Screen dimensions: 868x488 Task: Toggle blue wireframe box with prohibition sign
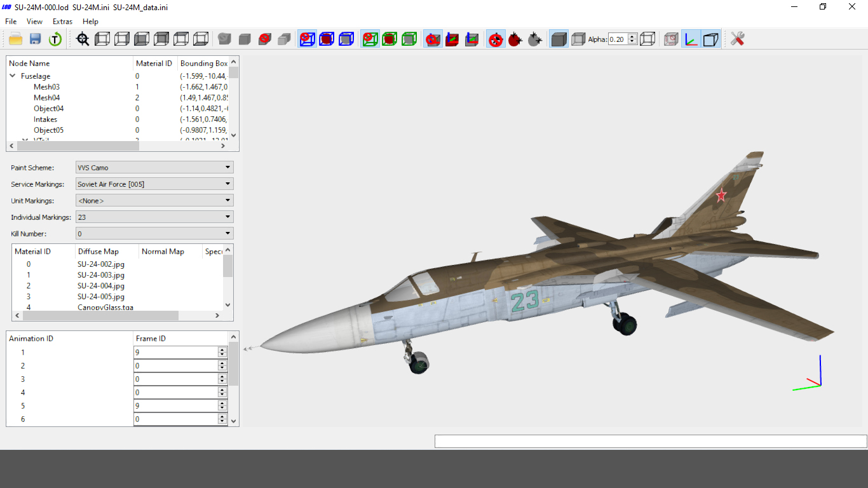coord(307,39)
